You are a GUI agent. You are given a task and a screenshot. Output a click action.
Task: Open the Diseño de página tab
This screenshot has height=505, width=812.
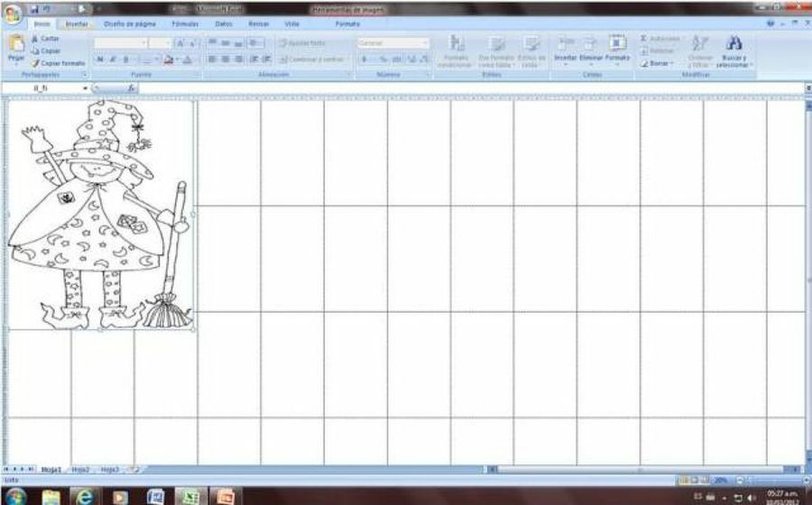coord(129,24)
